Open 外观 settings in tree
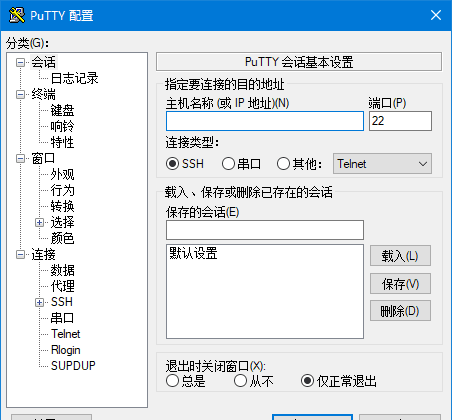Image resolution: width=452 pixels, height=420 pixels. point(62,174)
